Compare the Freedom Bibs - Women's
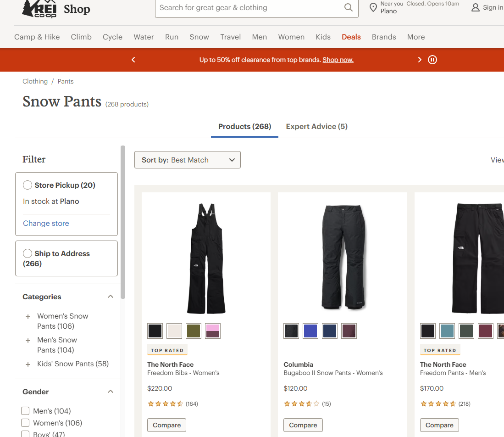Image resolution: width=504 pixels, height=437 pixels. click(166, 425)
